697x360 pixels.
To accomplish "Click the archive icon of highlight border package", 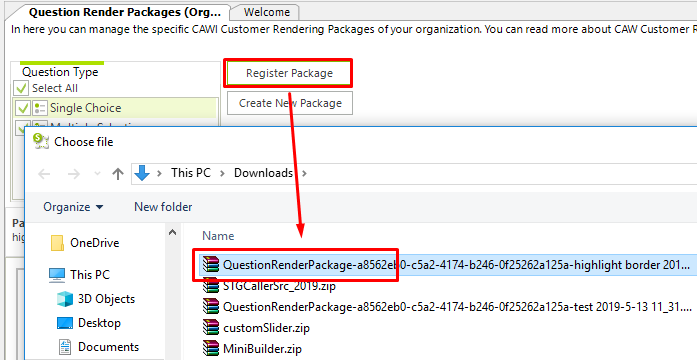I will point(211,265).
